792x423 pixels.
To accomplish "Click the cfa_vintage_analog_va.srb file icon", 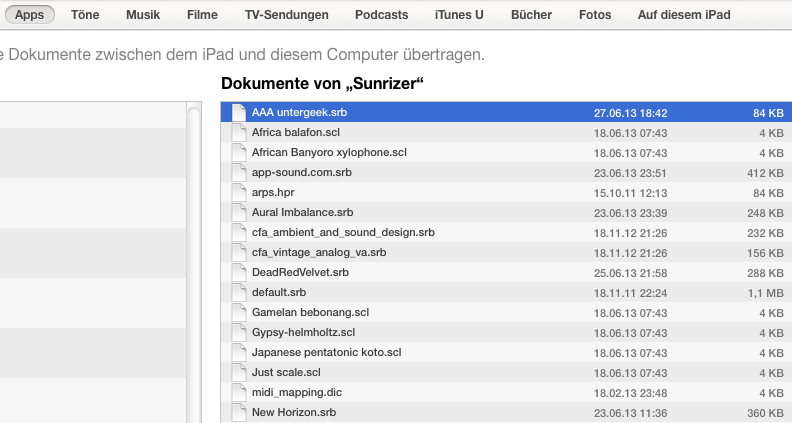I will [x=238, y=252].
